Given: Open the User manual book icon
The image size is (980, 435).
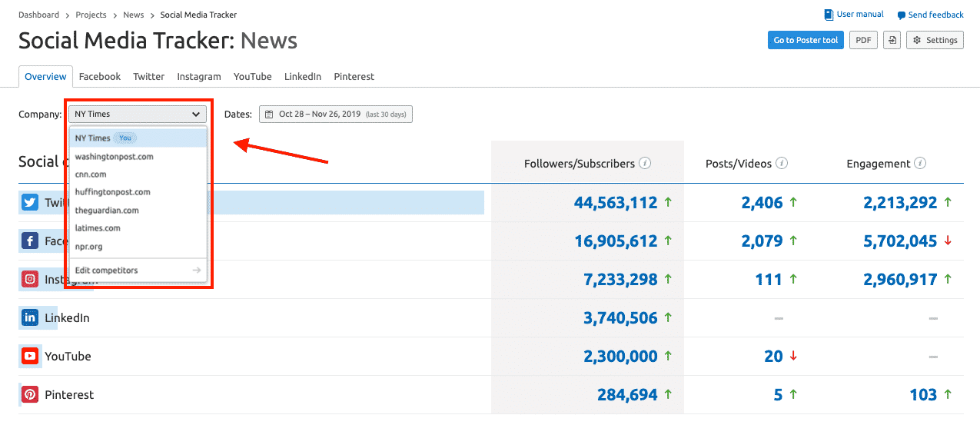Looking at the screenshot, I should pyautogui.click(x=829, y=15).
